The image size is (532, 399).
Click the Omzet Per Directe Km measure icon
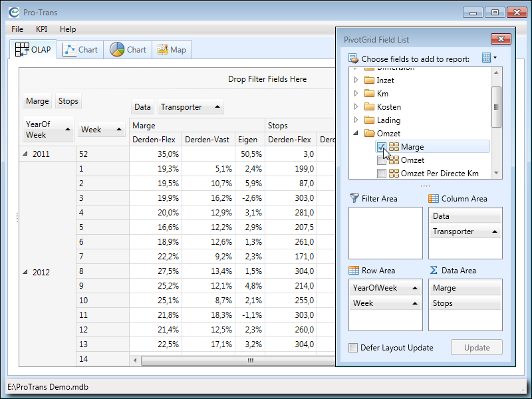click(x=394, y=174)
